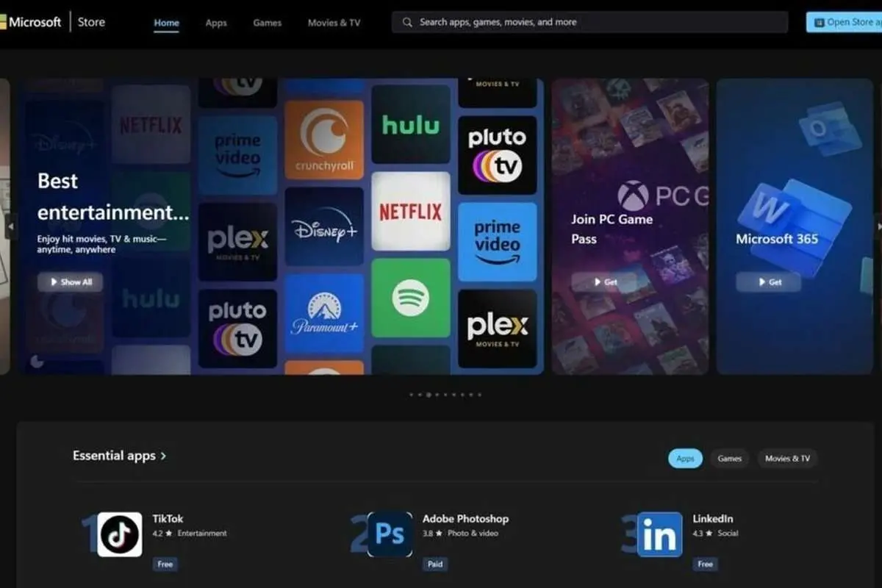Image resolution: width=882 pixels, height=588 pixels.
Task: Click the search apps input field
Action: click(595, 22)
